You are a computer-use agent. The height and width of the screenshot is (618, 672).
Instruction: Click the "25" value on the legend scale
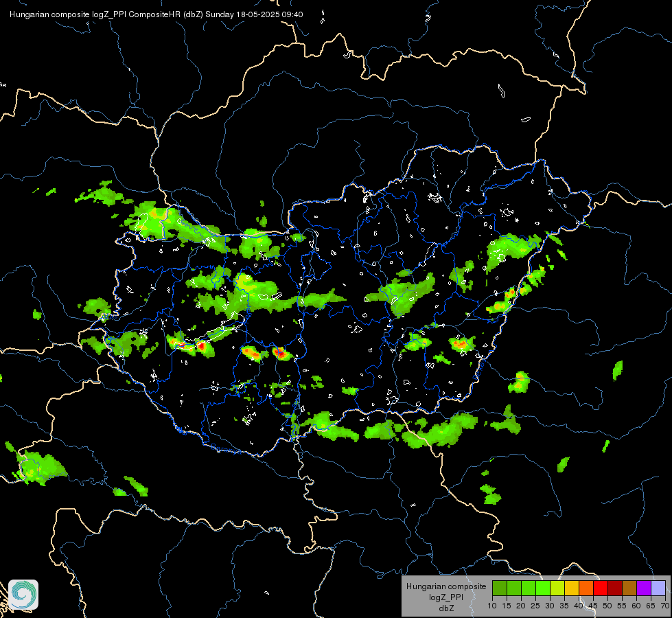click(x=535, y=606)
